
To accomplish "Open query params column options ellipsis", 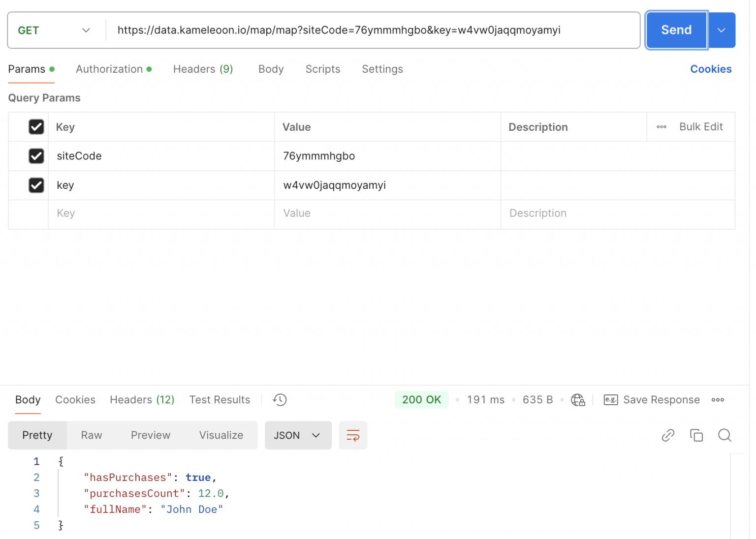I will click(661, 127).
